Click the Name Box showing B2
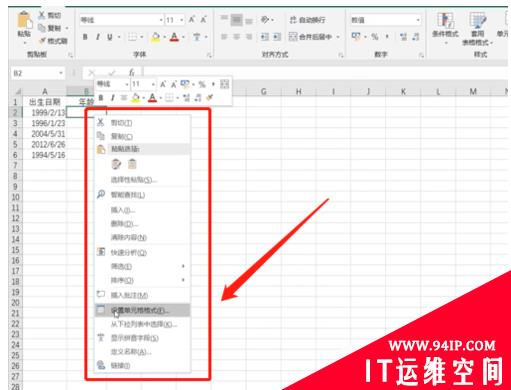The image size is (511, 390). point(38,73)
